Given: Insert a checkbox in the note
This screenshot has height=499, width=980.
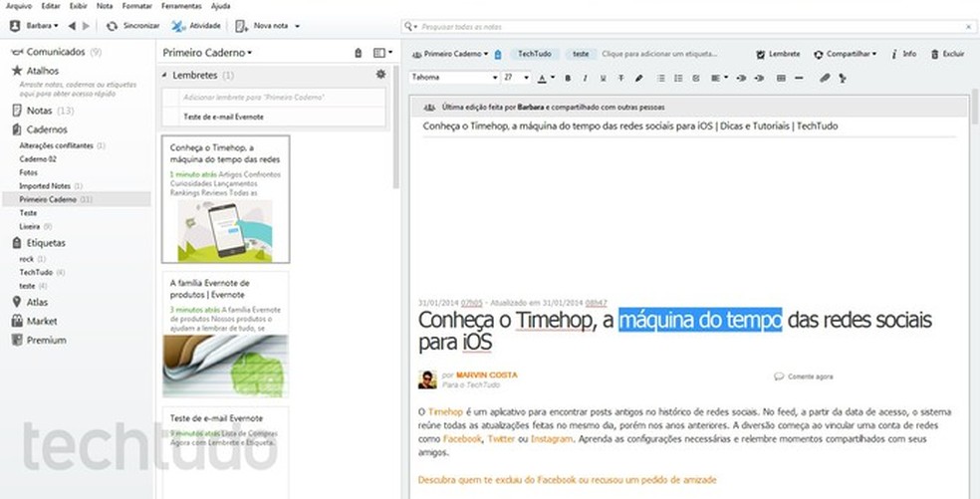Looking at the screenshot, I should coord(696,78).
